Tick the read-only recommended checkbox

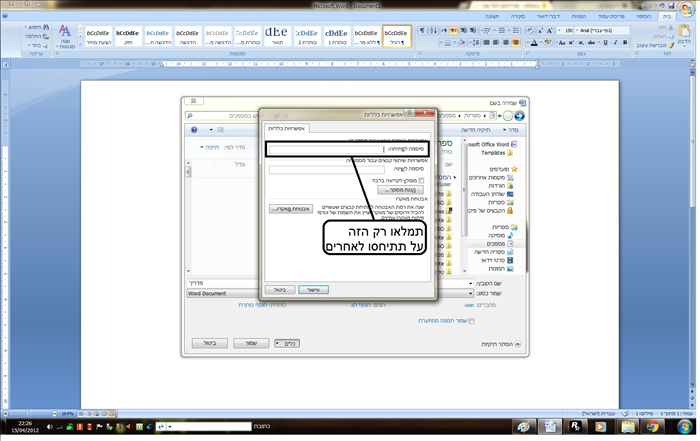click(x=421, y=180)
